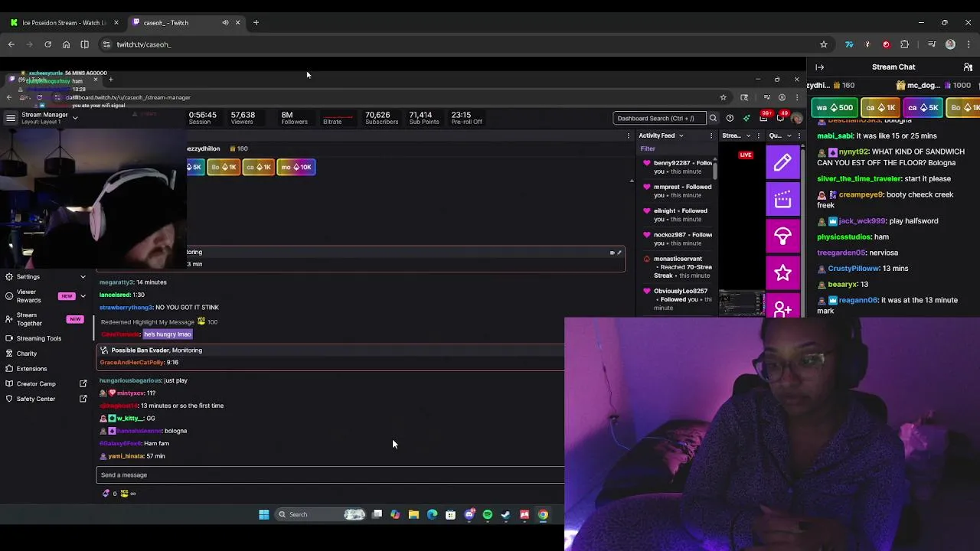
Task: Click the outer browser back arrow
Action: 11,44
